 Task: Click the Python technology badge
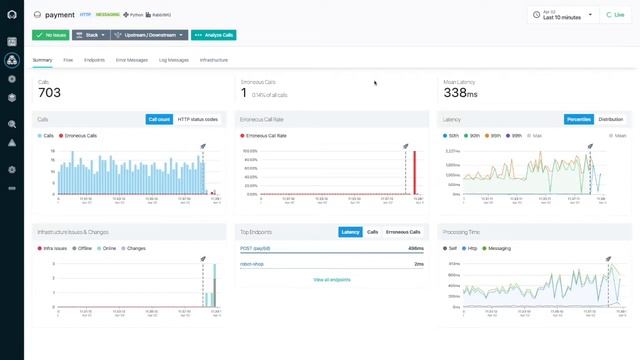[133, 15]
